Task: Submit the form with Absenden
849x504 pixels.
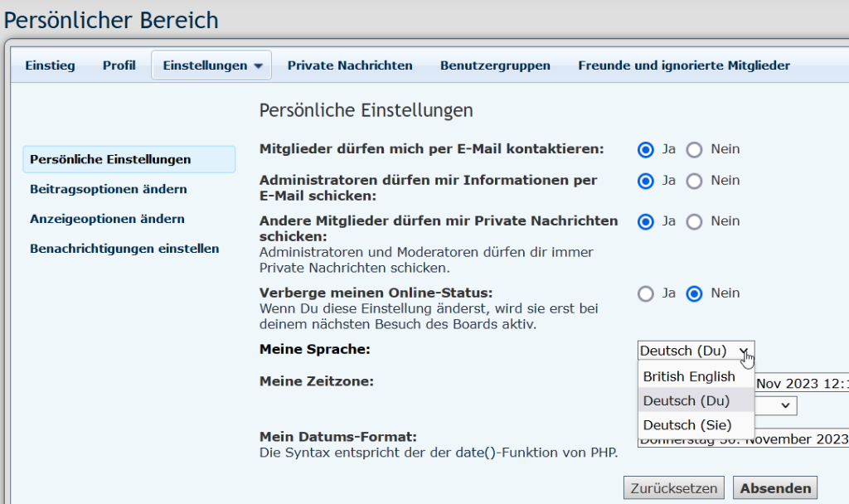Action: (775, 488)
